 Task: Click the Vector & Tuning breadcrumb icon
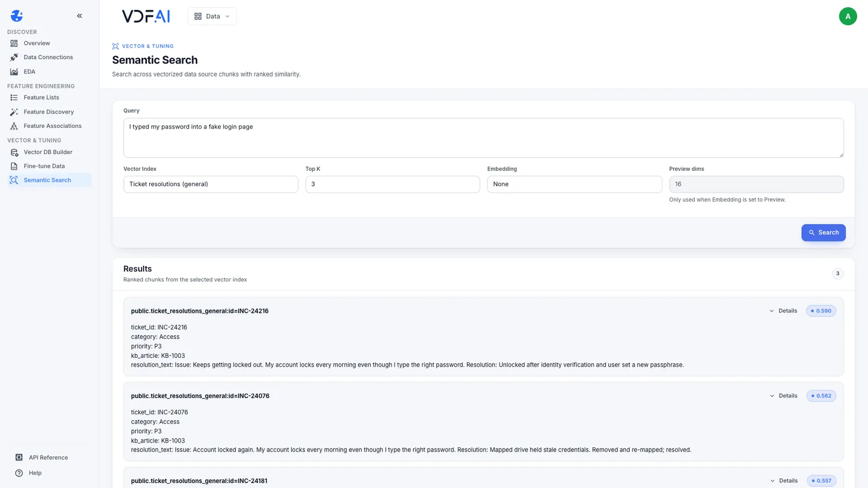[x=116, y=46]
